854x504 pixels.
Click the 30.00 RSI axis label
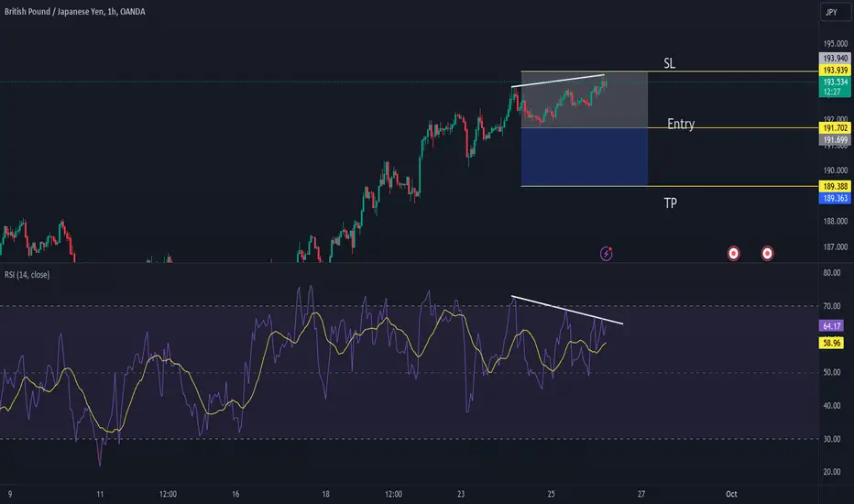coord(832,439)
